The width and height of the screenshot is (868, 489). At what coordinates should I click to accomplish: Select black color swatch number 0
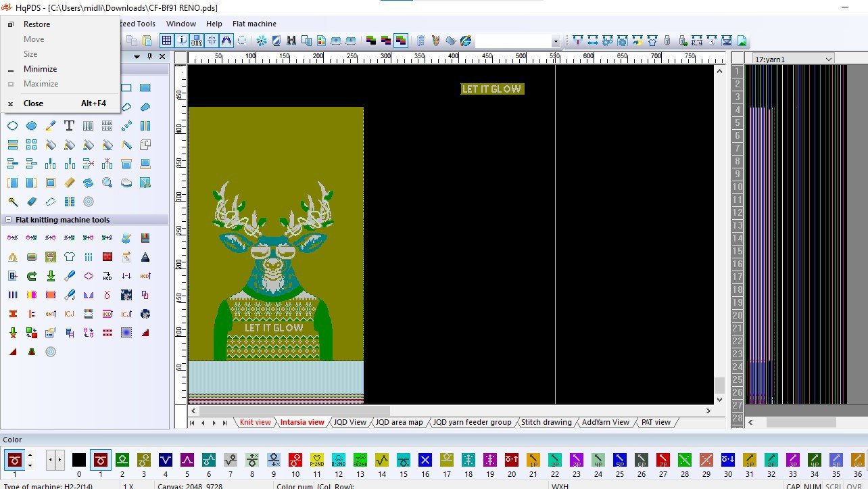(79, 461)
